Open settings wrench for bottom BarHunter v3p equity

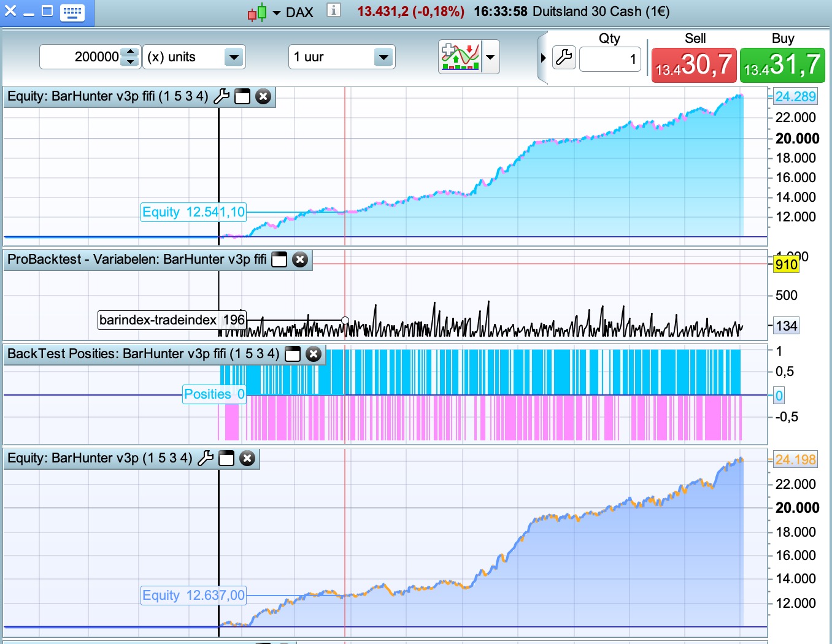click(x=206, y=458)
